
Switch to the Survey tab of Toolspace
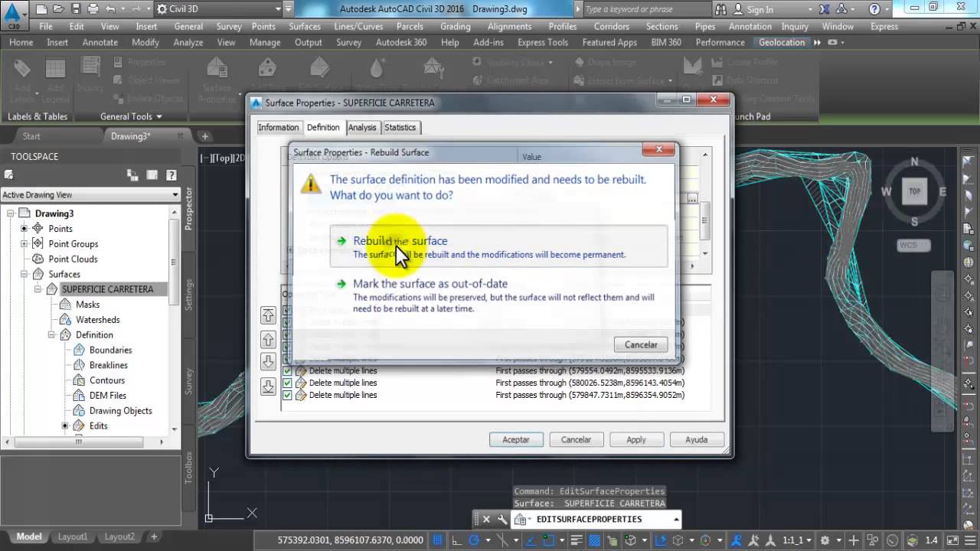pyautogui.click(x=189, y=380)
